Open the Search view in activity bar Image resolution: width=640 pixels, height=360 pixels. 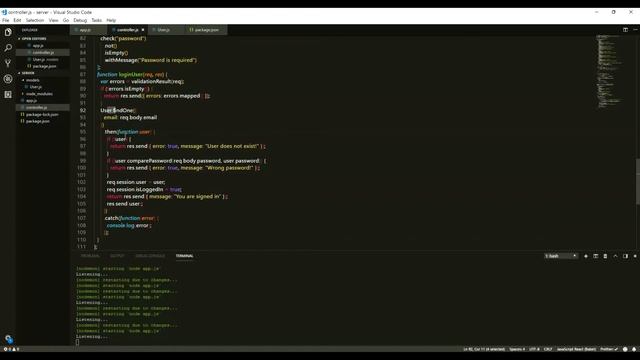8,48
